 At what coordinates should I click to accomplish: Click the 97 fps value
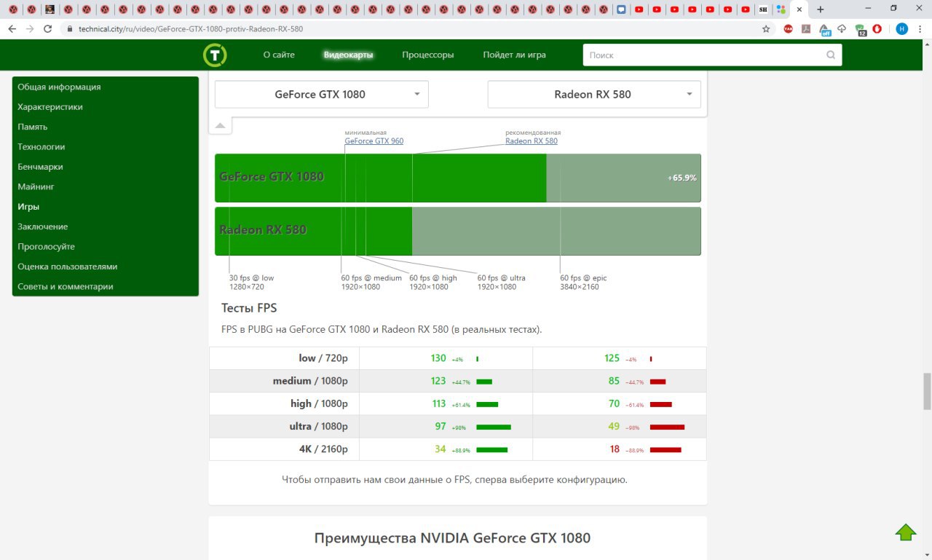(x=441, y=426)
